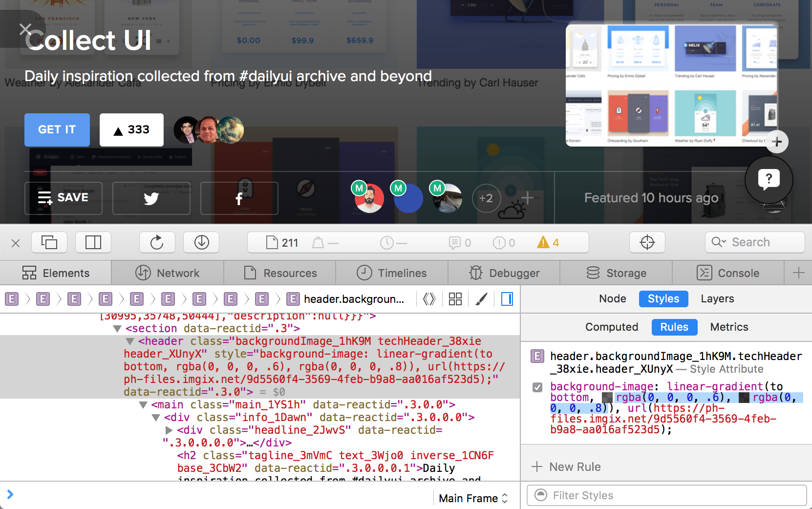Switch to the Elements tab

click(x=56, y=273)
